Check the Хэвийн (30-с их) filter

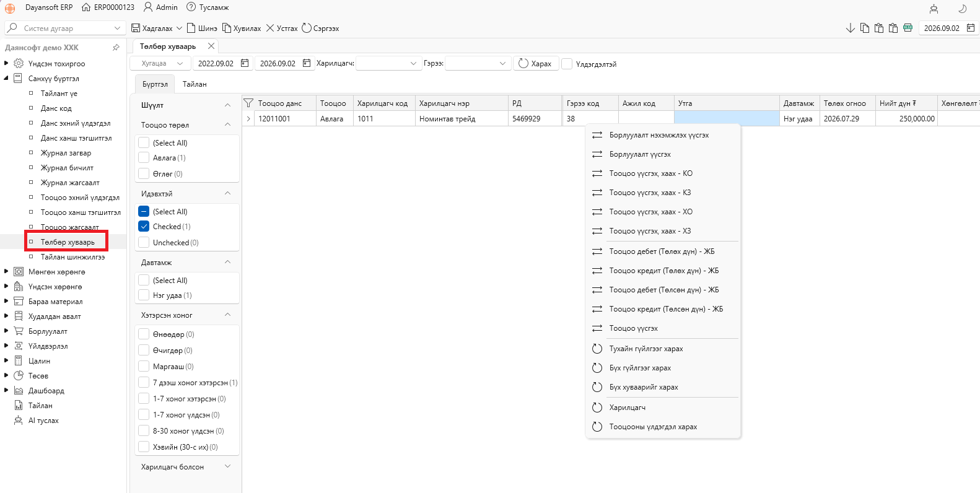click(x=144, y=447)
